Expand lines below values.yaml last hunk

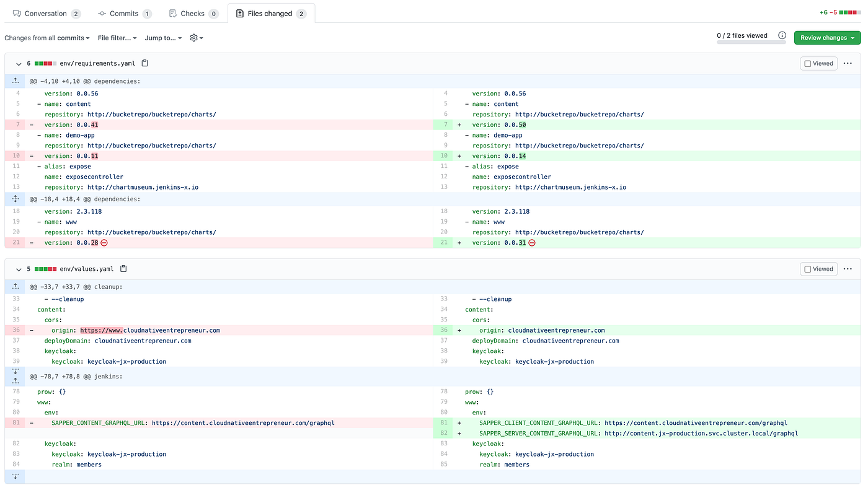(15, 476)
